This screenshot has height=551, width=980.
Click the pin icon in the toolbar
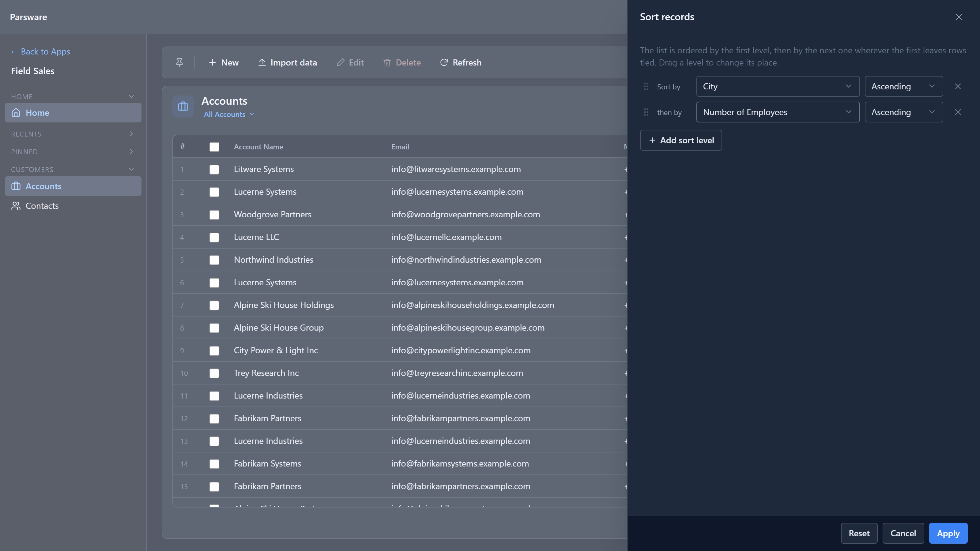(x=179, y=62)
